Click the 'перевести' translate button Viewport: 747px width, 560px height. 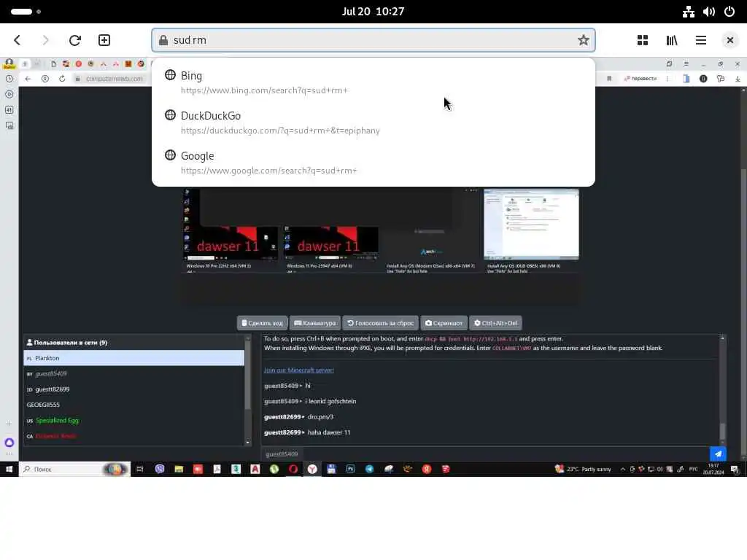pyautogui.click(x=640, y=79)
